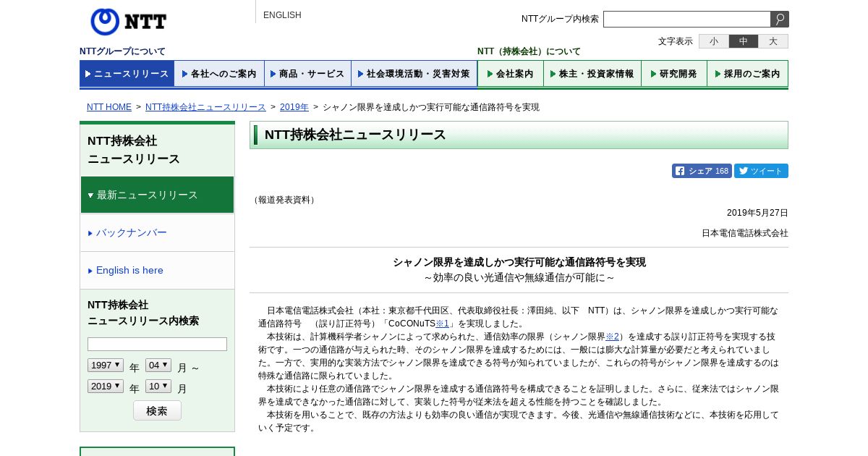The height and width of the screenshot is (456, 868).
Task: Open 採用のご案内 nav tab
Action: point(747,74)
